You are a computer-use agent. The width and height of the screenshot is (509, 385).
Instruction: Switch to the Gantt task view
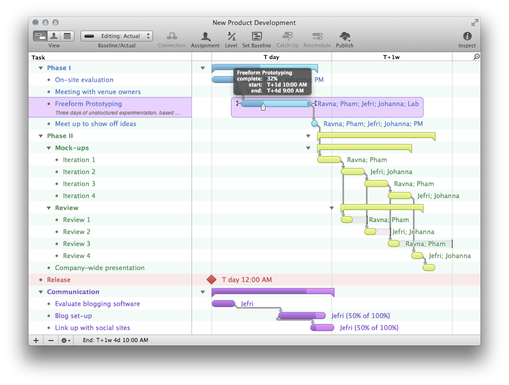point(40,36)
